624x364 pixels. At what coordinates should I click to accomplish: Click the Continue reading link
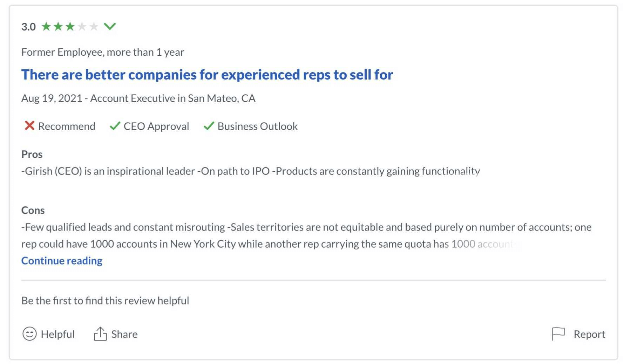click(x=62, y=260)
